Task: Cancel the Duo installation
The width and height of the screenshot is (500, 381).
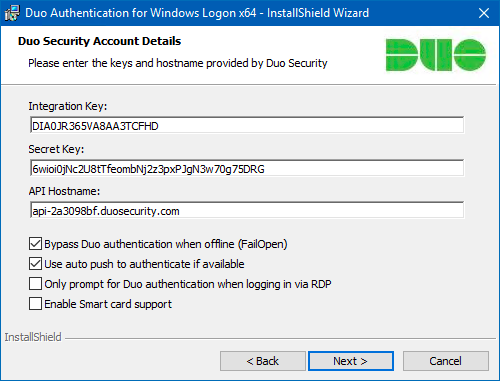Action: [x=446, y=361]
